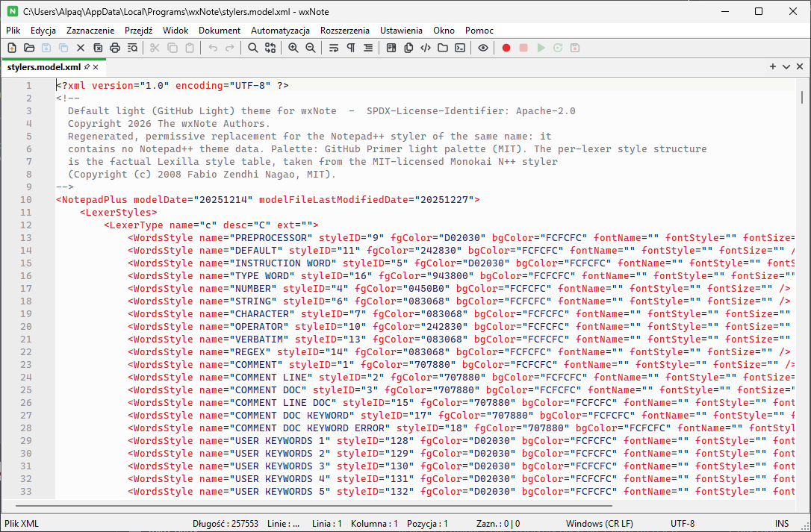
Task: Click the vertical scrollbar thumb
Action: pyautogui.click(x=802, y=97)
